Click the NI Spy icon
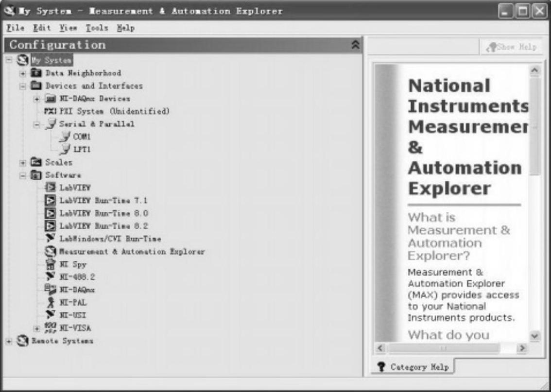Screen dimensions: 551x392 tap(51, 264)
